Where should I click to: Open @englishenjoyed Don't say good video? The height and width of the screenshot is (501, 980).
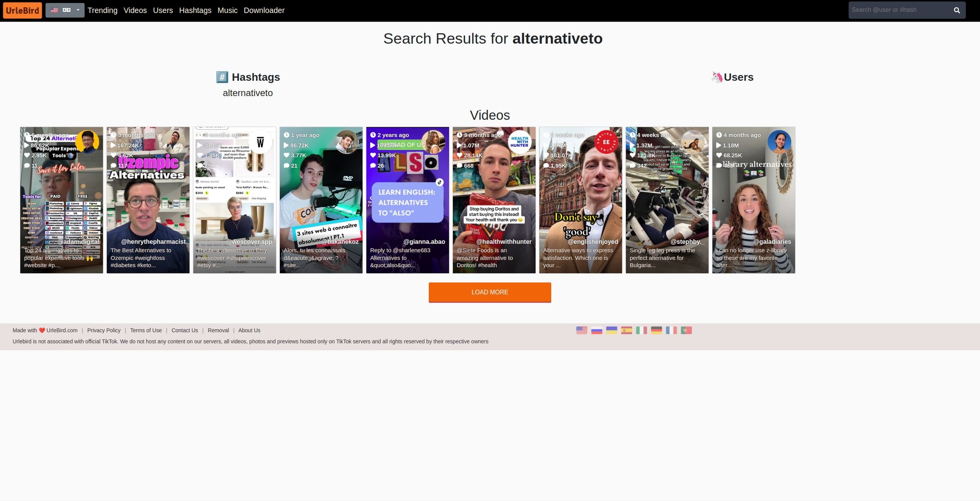(x=581, y=200)
